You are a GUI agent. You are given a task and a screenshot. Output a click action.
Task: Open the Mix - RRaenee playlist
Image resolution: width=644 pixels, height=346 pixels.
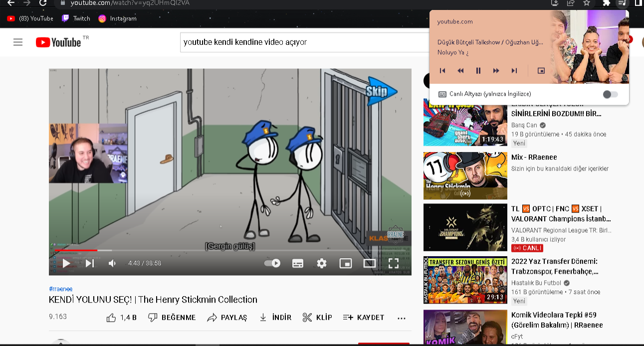534,157
